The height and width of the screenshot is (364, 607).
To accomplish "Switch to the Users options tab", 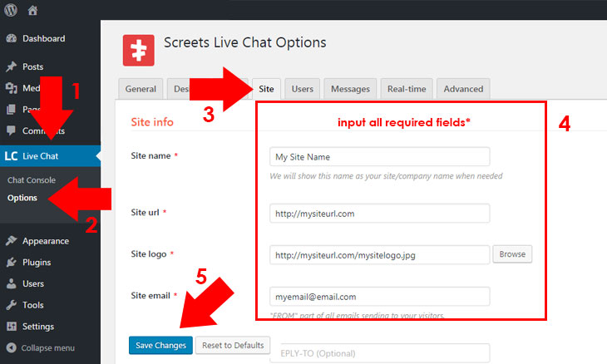I will coord(303,89).
